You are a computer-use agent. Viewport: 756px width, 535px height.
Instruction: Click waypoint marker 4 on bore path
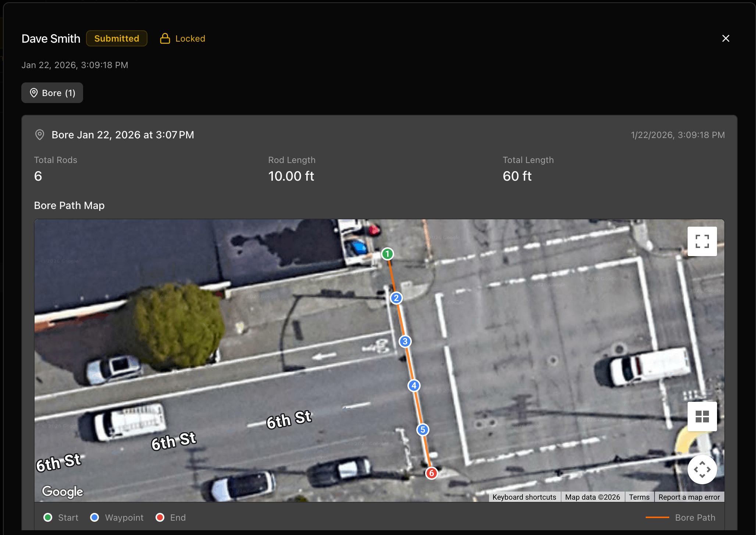pos(414,386)
